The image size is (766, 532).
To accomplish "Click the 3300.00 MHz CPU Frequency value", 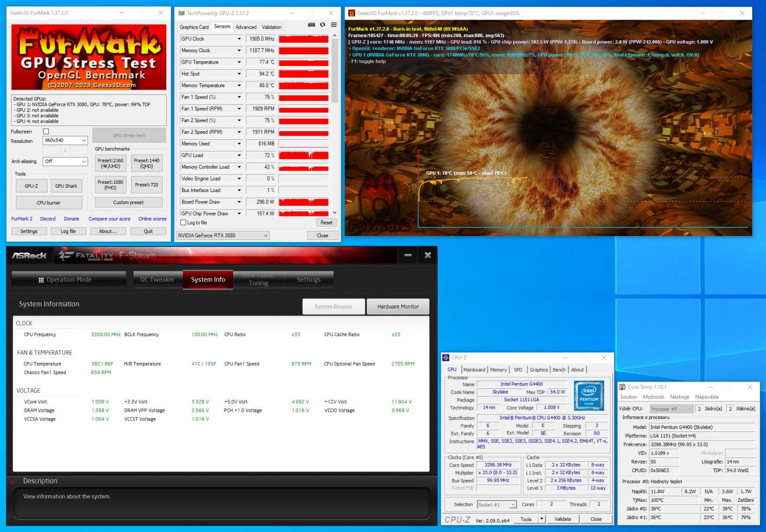I will 106,335.
